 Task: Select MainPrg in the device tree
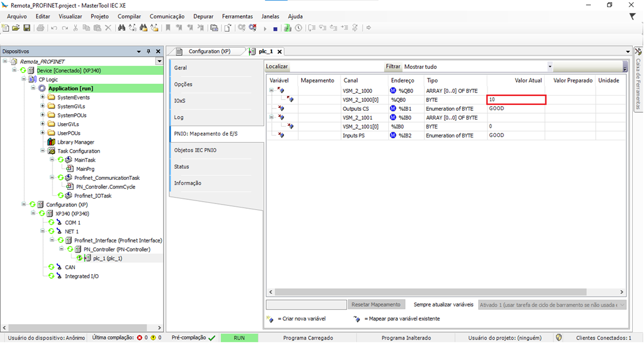point(85,169)
